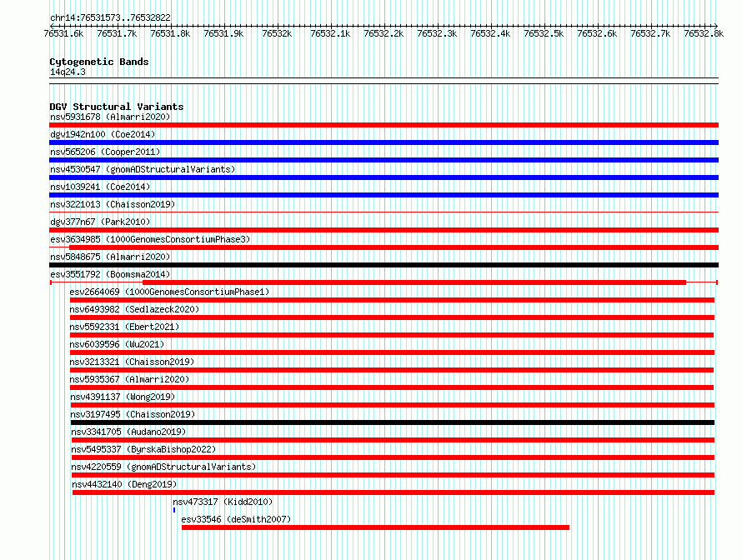The height and width of the screenshot is (560, 742).
Task: Click the red bar under nsv5592331
Action: [x=391, y=335]
